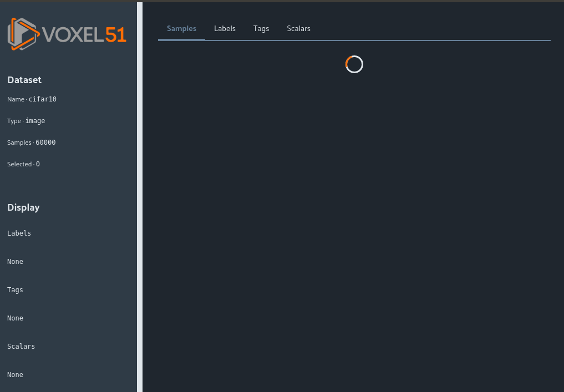564x392 pixels.
Task: Select the loading spinner in the sample grid
Action: click(x=354, y=64)
